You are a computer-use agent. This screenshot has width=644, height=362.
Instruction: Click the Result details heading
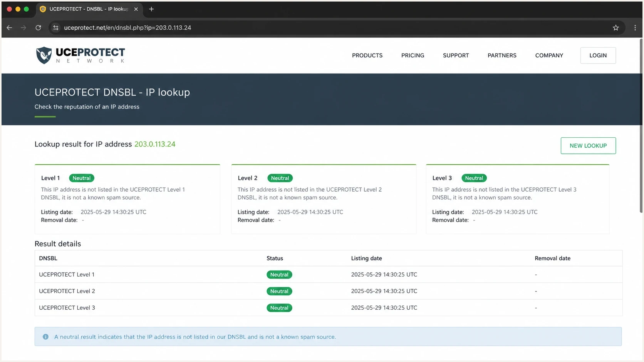point(58,244)
